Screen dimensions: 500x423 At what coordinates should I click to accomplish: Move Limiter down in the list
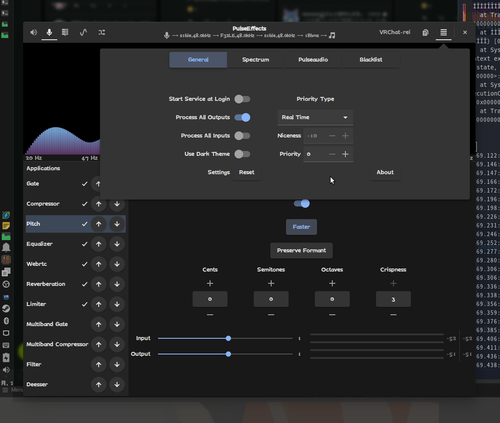pyautogui.click(x=117, y=304)
